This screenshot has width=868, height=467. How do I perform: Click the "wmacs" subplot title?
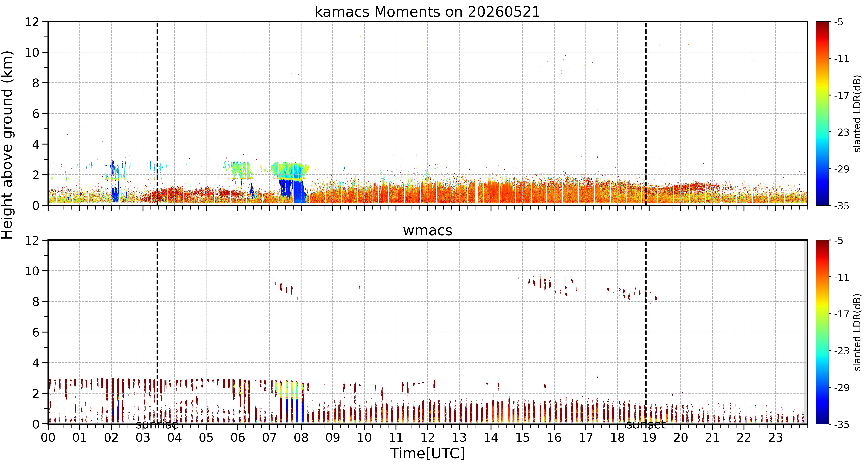coord(428,230)
